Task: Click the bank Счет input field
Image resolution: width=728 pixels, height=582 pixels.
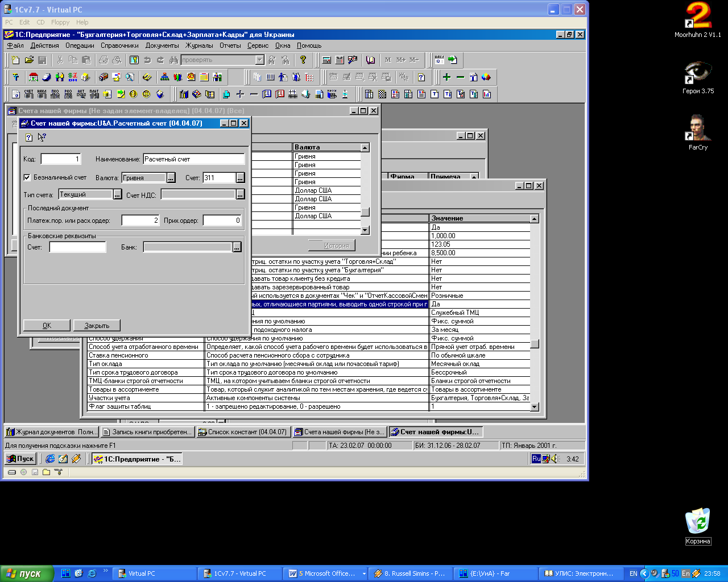Action: pyautogui.click(x=77, y=247)
